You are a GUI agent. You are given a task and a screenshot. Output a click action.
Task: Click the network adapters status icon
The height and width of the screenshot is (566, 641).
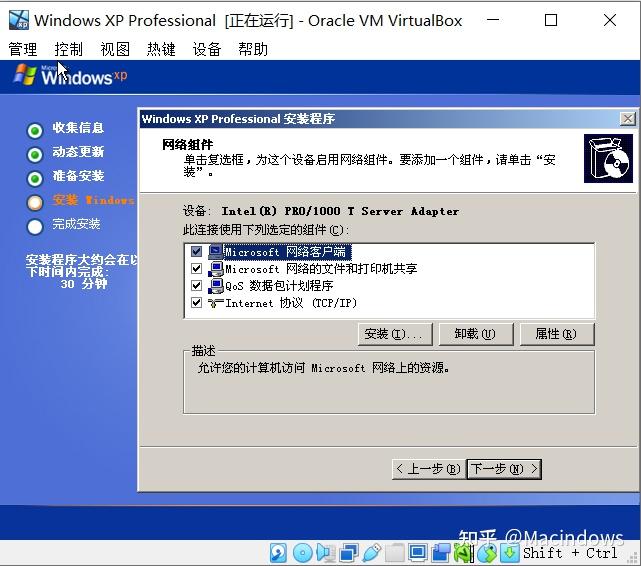[x=349, y=553]
